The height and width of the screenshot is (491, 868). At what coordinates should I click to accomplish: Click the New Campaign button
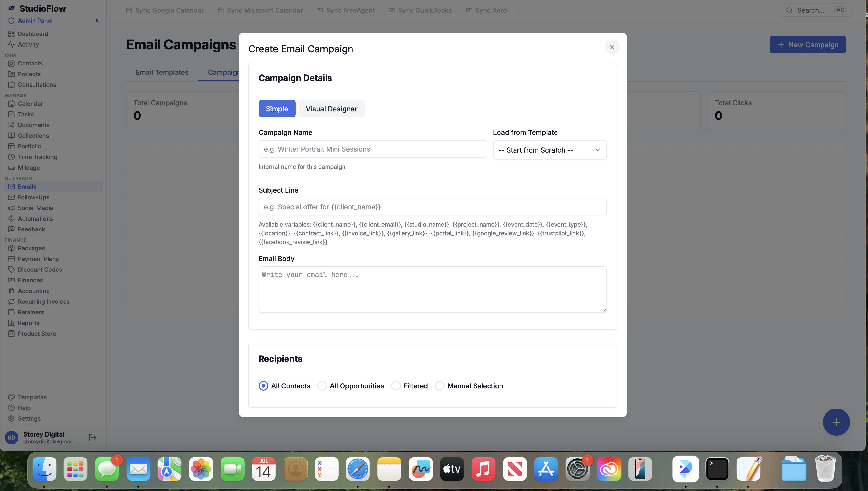(x=808, y=45)
